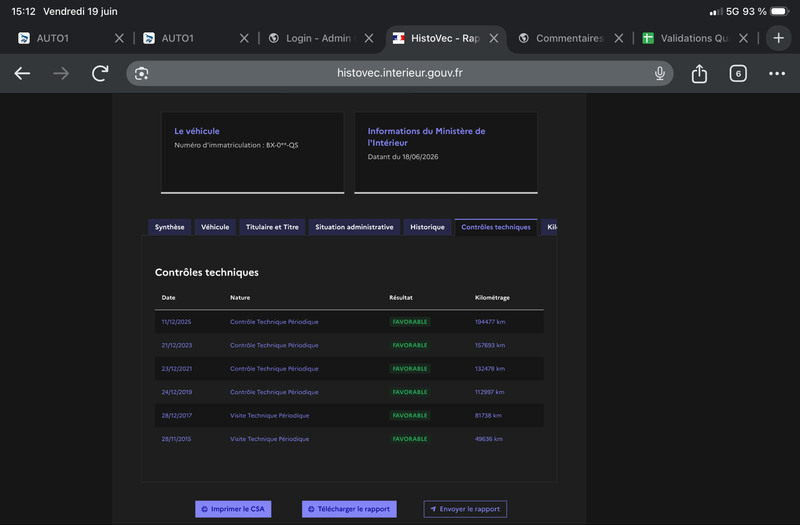This screenshot has height=525, width=800.
Task: Click the date 28/12/2017 in the table
Action: 177,416
